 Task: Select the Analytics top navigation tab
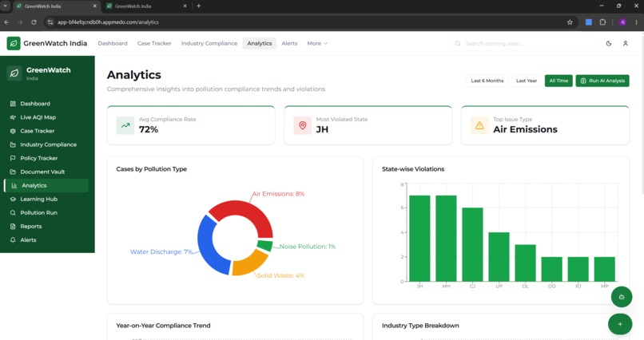point(259,43)
